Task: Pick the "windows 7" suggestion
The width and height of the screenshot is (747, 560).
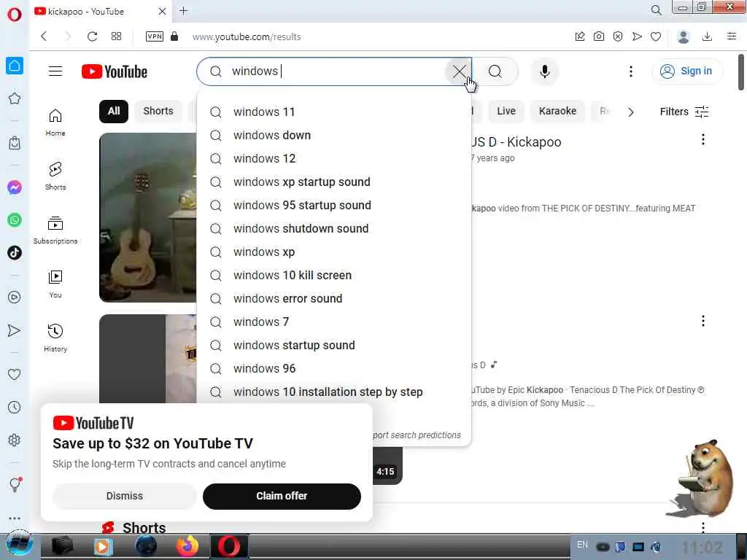Action: [x=333, y=322]
